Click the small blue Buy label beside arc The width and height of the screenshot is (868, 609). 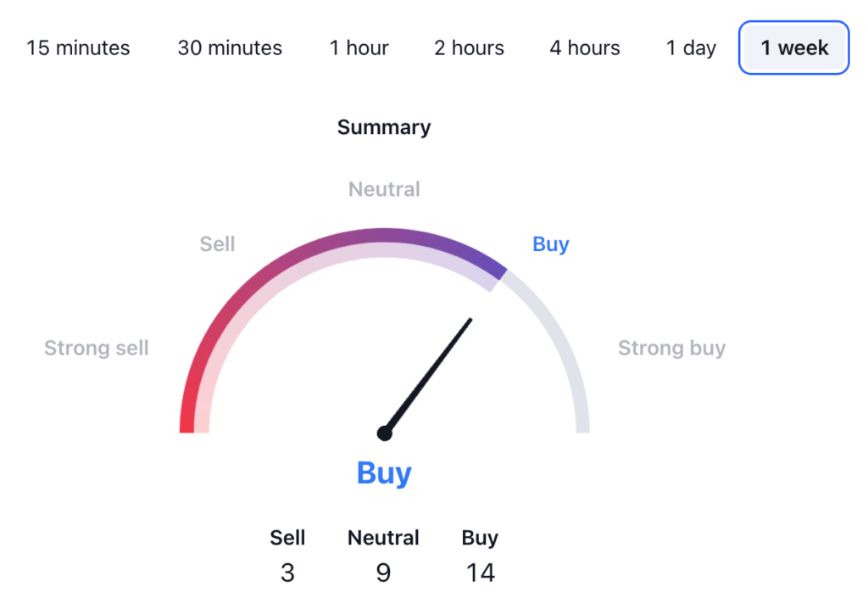551,244
